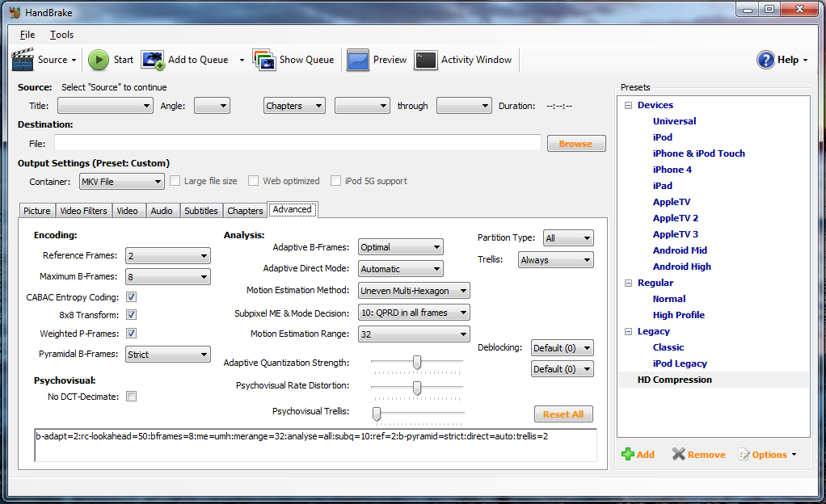Uncheck the 8x8 Transform checkbox

131,315
